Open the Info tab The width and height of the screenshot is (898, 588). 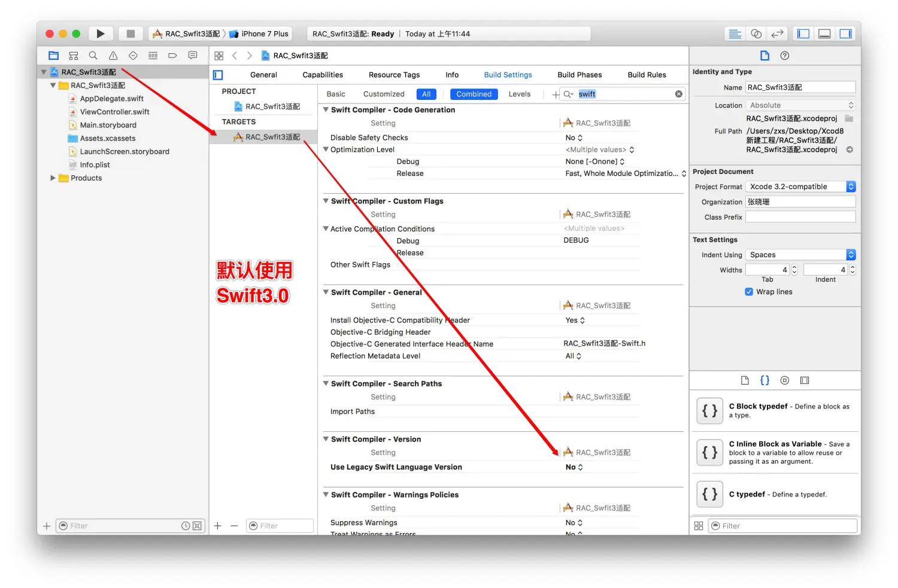pos(452,75)
